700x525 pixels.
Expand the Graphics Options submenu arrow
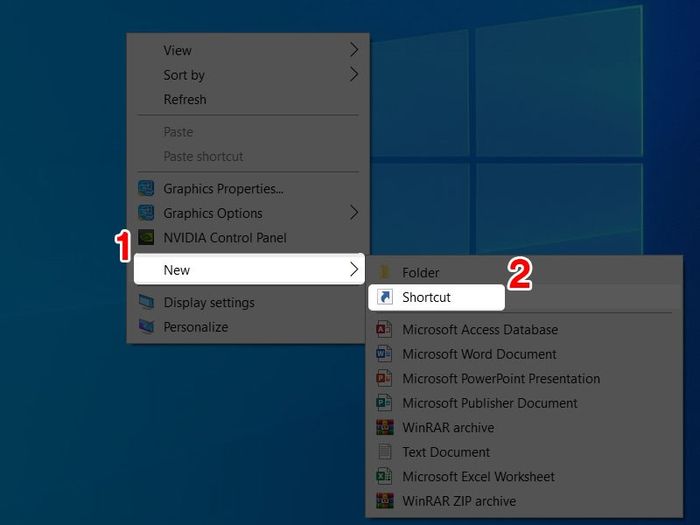tap(354, 213)
